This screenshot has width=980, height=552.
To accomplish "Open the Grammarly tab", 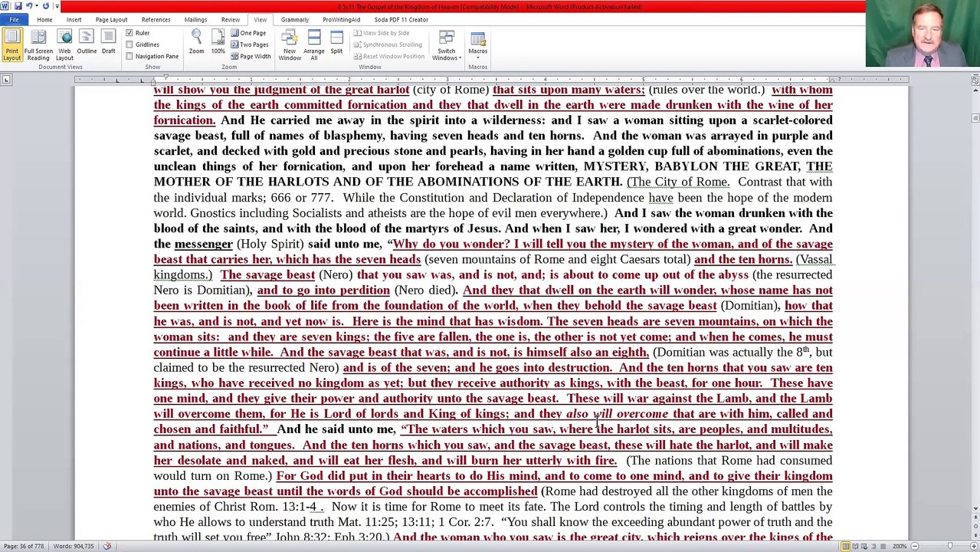I will coord(295,19).
